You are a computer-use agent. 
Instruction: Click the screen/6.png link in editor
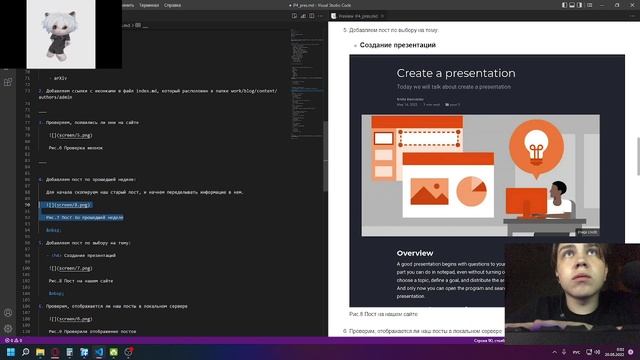click(74, 319)
